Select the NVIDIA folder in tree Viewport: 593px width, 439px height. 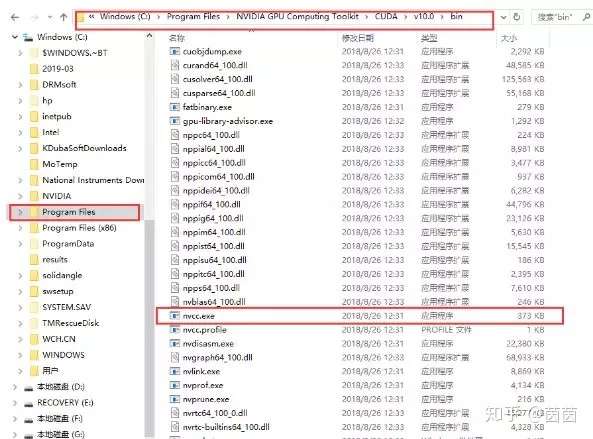point(57,196)
